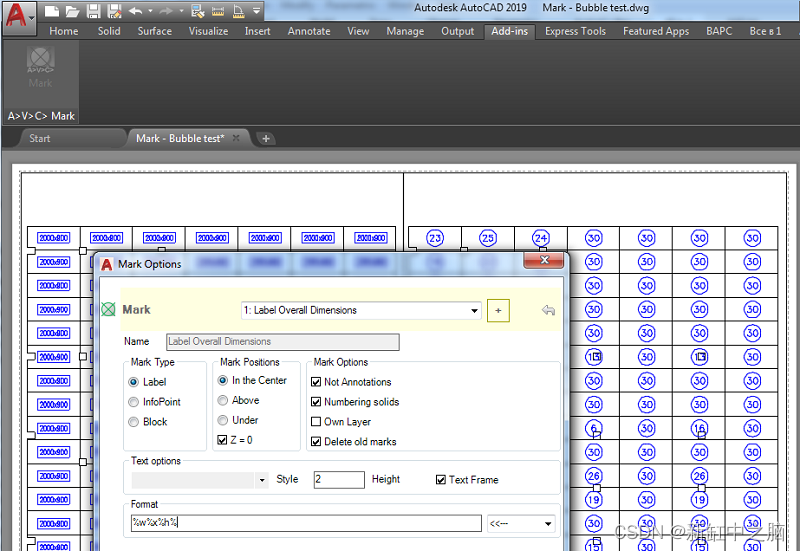
Task: Choose the Above mark position
Action: pos(223,400)
